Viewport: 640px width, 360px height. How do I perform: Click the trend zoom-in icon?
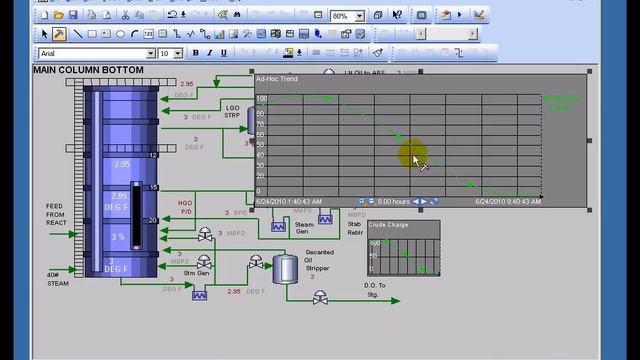click(361, 201)
